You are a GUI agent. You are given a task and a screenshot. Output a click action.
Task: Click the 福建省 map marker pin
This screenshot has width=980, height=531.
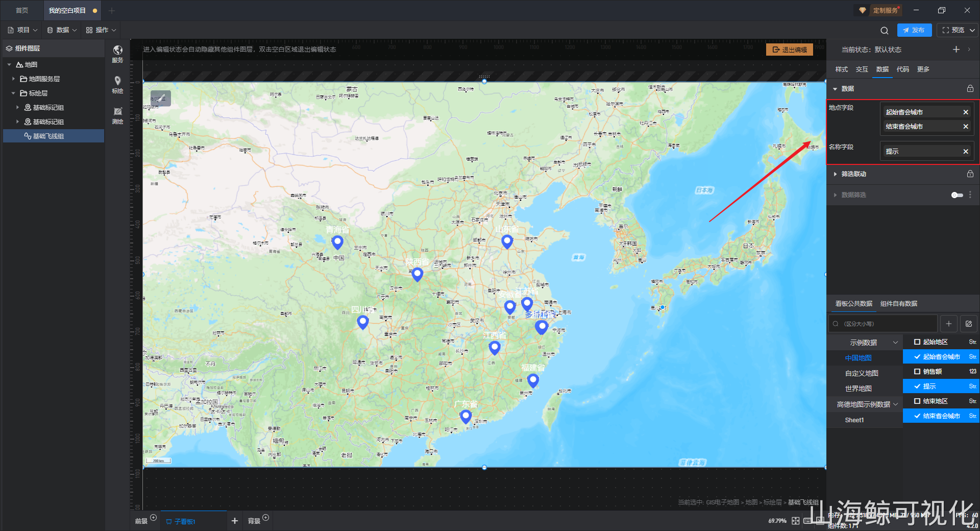(x=533, y=380)
